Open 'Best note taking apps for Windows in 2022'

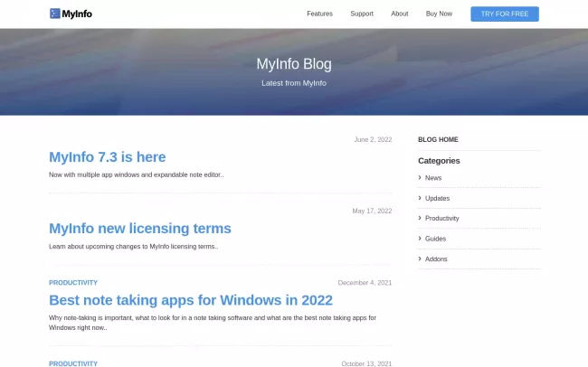click(x=191, y=300)
